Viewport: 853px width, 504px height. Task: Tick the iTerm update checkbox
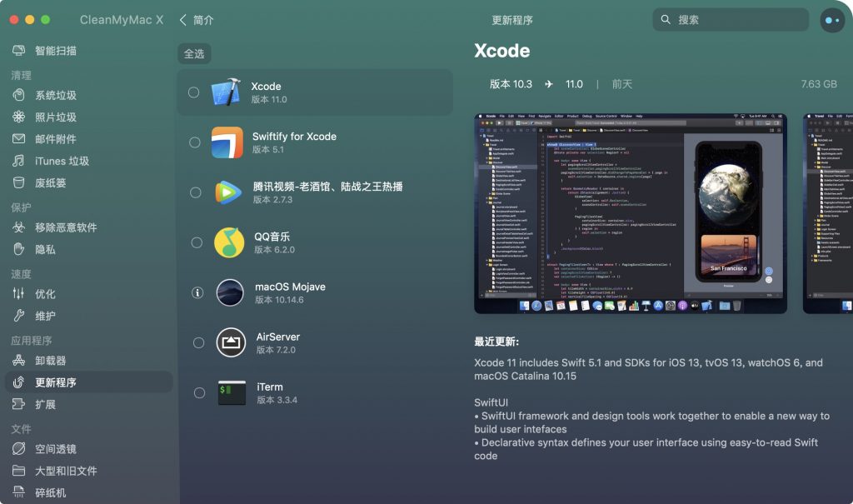pyautogui.click(x=200, y=393)
